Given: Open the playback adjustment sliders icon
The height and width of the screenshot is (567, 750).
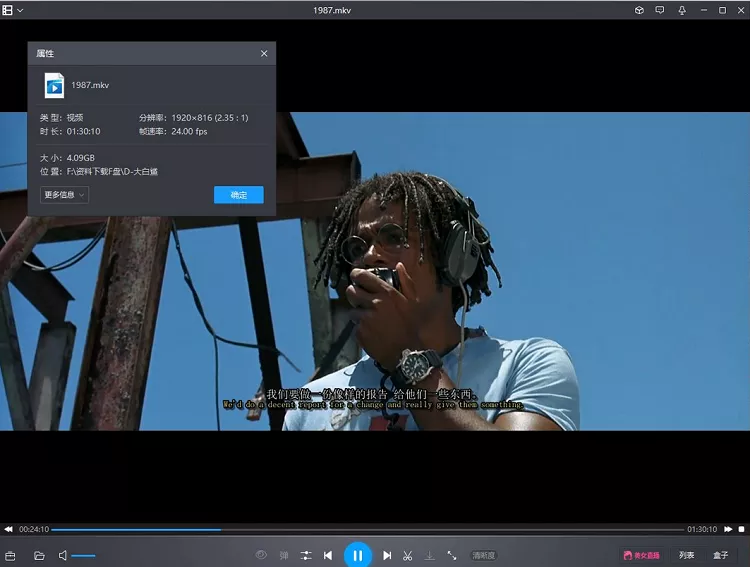Looking at the screenshot, I should (305, 555).
